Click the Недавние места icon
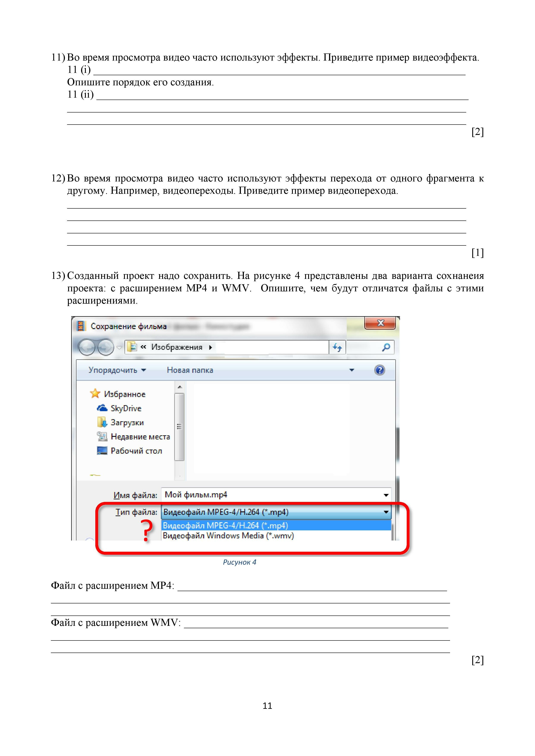This screenshot has width=535, height=756. click(102, 436)
